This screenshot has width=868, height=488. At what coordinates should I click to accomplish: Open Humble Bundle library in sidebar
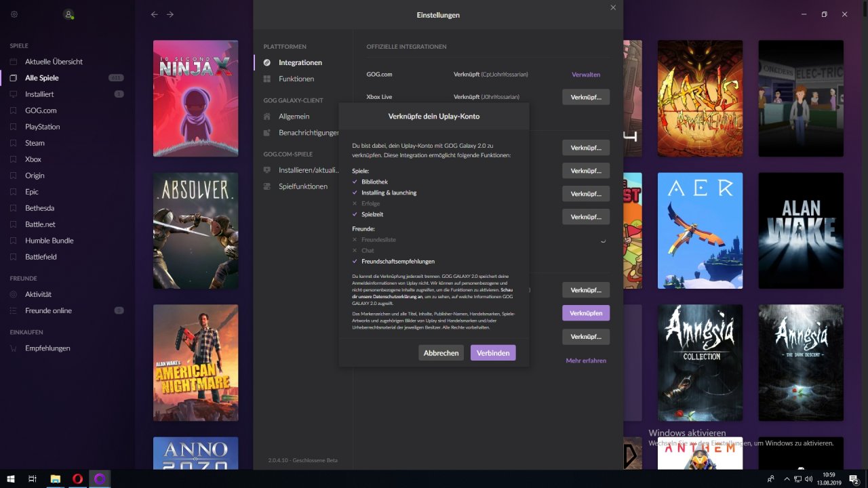coord(50,241)
